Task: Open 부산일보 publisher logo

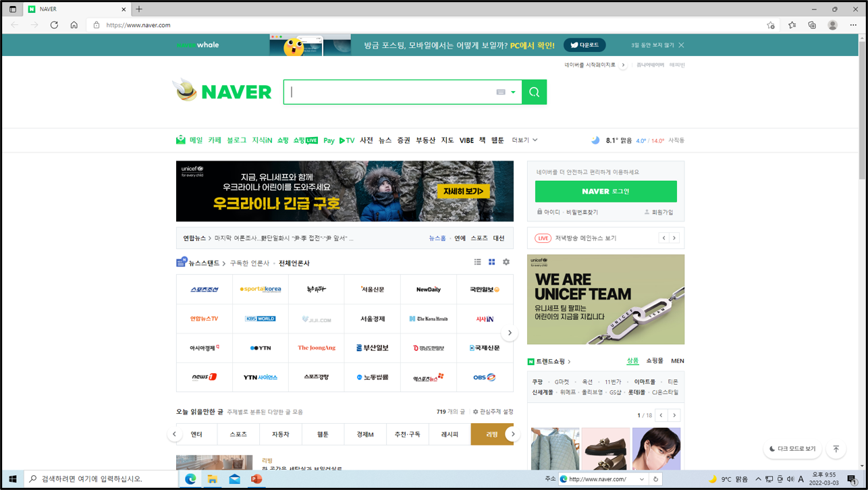Action: [x=373, y=348]
